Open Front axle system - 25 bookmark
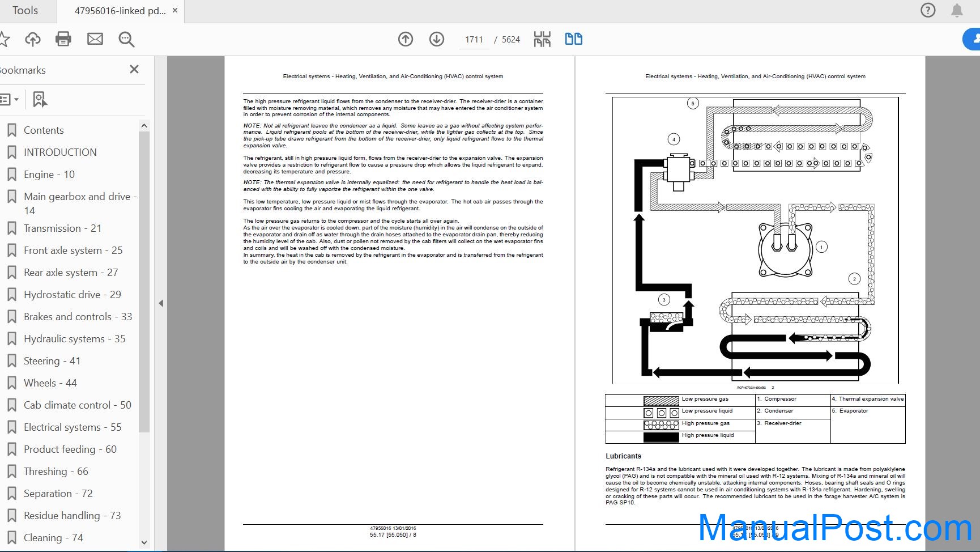 point(73,250)
